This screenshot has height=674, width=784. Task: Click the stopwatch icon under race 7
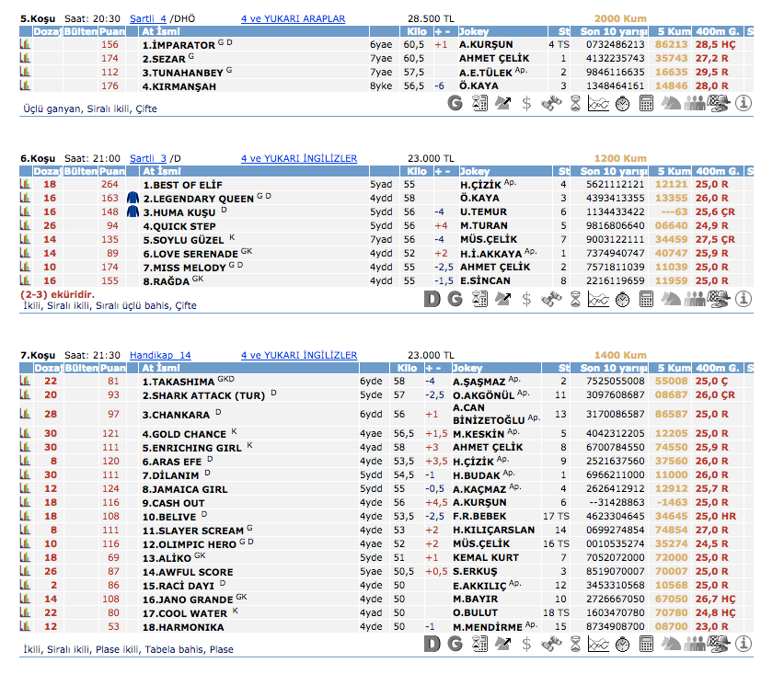(622, 644)
